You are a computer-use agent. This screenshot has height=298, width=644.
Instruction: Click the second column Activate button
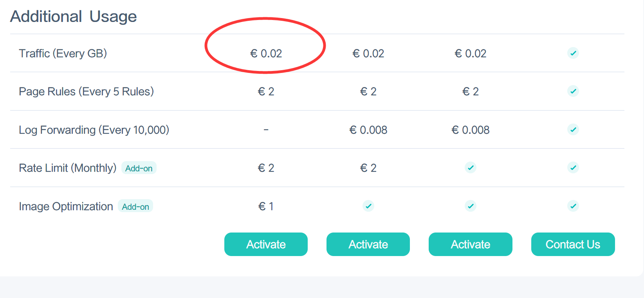pos(368,244)
